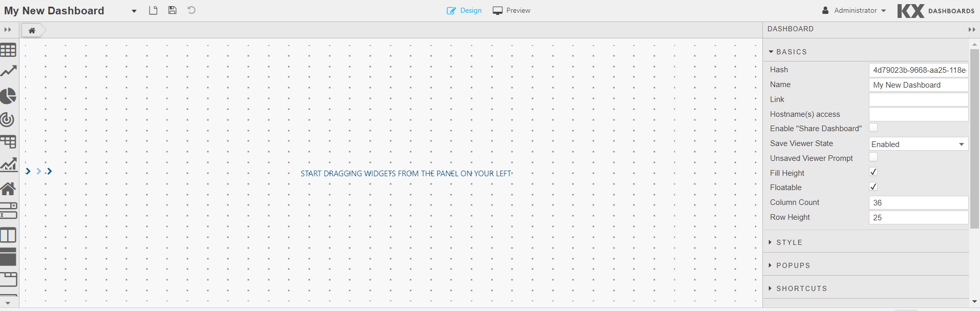Enable the "Share Dashboard" checkbox
This screenshot has height=311, width=980.
[874, 128]
